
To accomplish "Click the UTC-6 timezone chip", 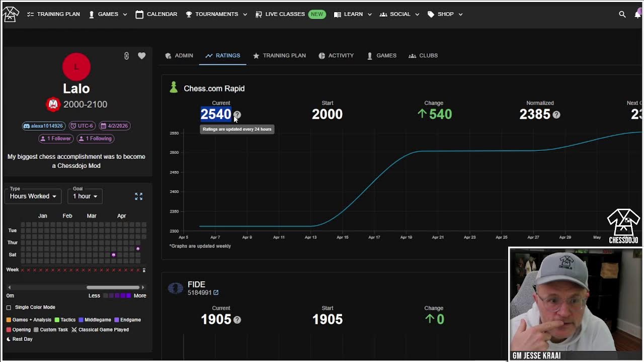I will pos(82,126).
